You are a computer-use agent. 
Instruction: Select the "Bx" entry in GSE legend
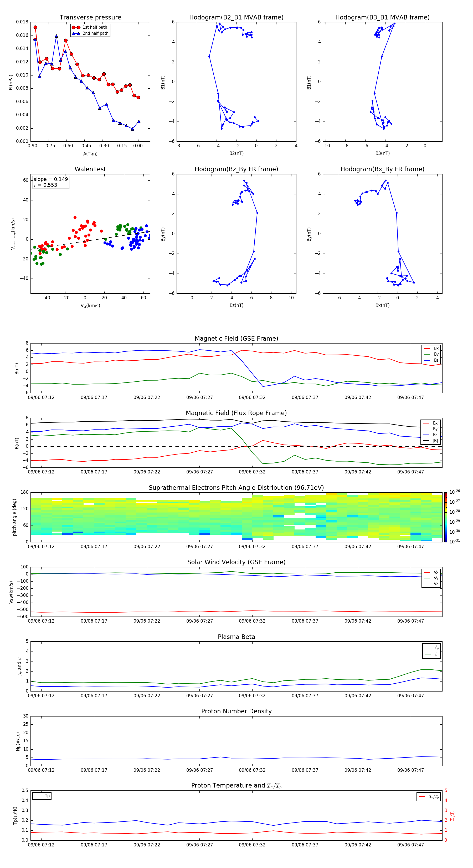tap(431, 349)
